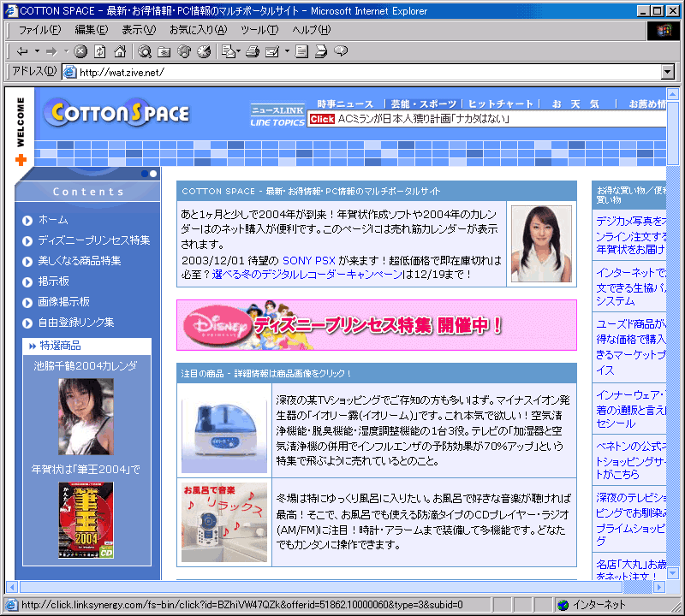Open the 掲示板 sidebar link
This screenshot has width=685, height=616.
[54, 281]
